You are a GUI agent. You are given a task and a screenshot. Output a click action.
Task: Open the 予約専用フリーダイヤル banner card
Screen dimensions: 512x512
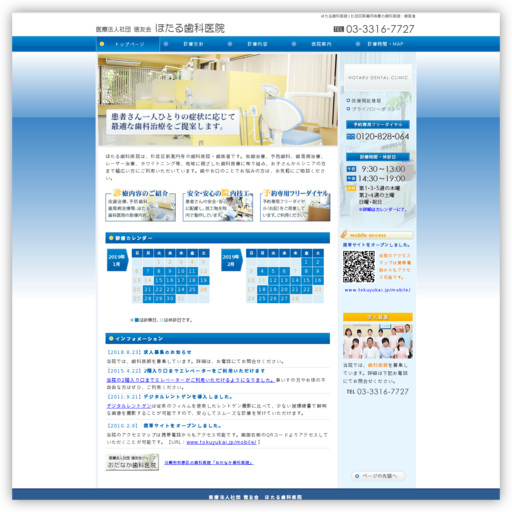(x=295, y=205)
